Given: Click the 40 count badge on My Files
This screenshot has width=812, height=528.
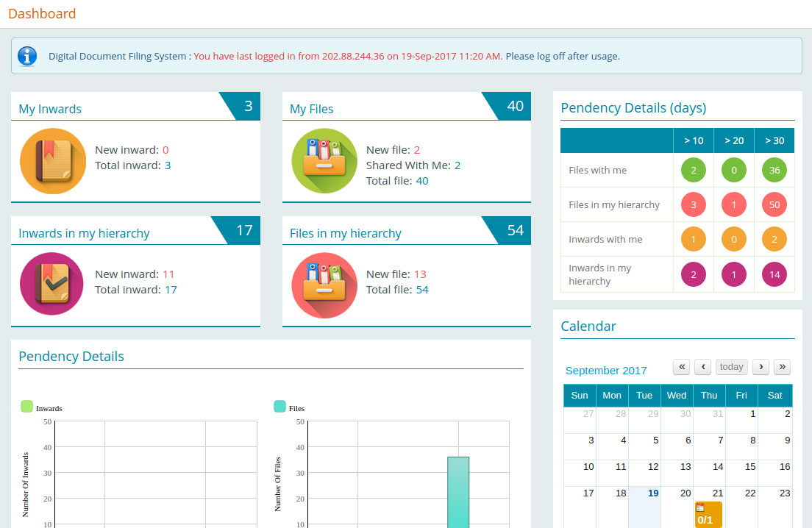Looking at the screenshot, I should [x=515, y=107].
